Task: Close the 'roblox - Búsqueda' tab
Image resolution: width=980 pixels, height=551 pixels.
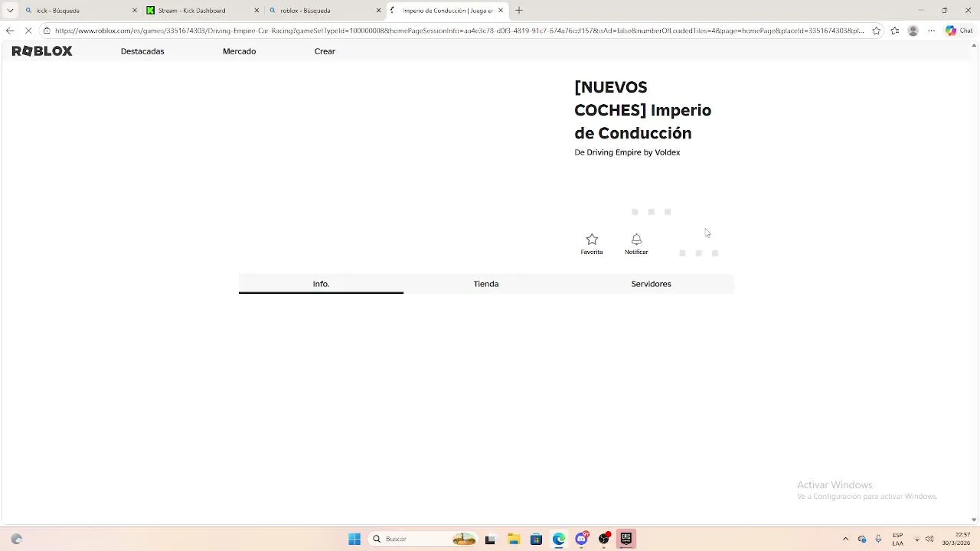Action: pyautogui.click(x=378, y=11)
